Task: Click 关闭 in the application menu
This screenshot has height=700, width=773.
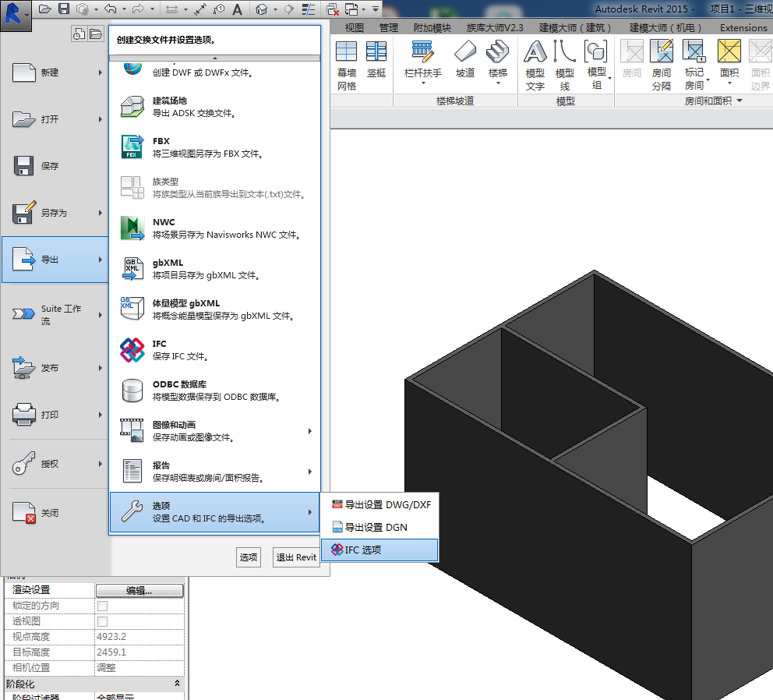Action: (x=55, y=513)
